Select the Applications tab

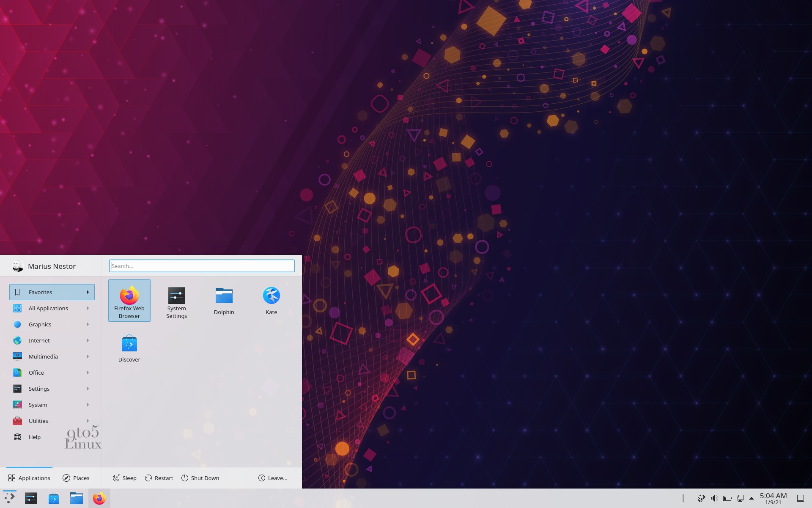pos(29,478)
